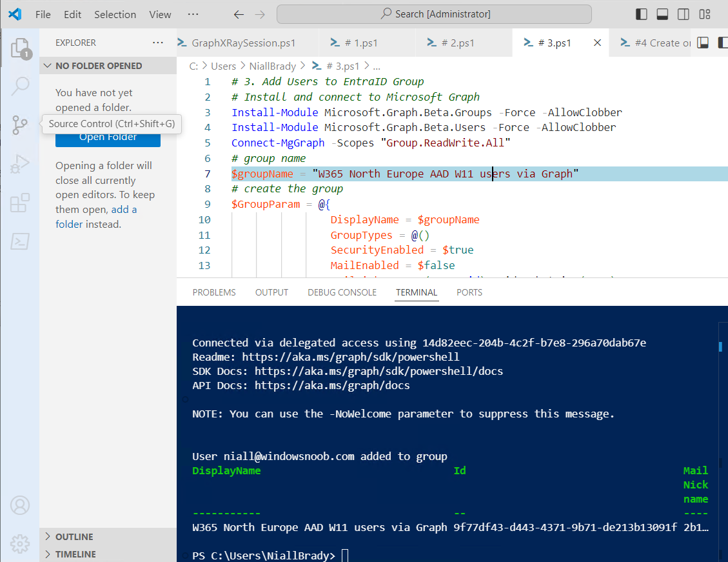Image resolution: width=728 pixels, height=562 pixels.
Task: Click the Search [Administrator] command box
Action: 434,14
